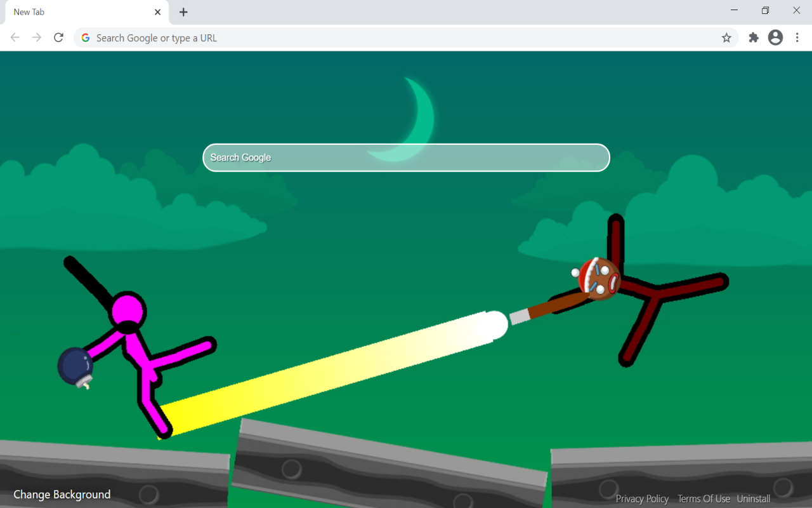Click inside the Search Google box
The image size is (812, 508).
pos(406,157)
